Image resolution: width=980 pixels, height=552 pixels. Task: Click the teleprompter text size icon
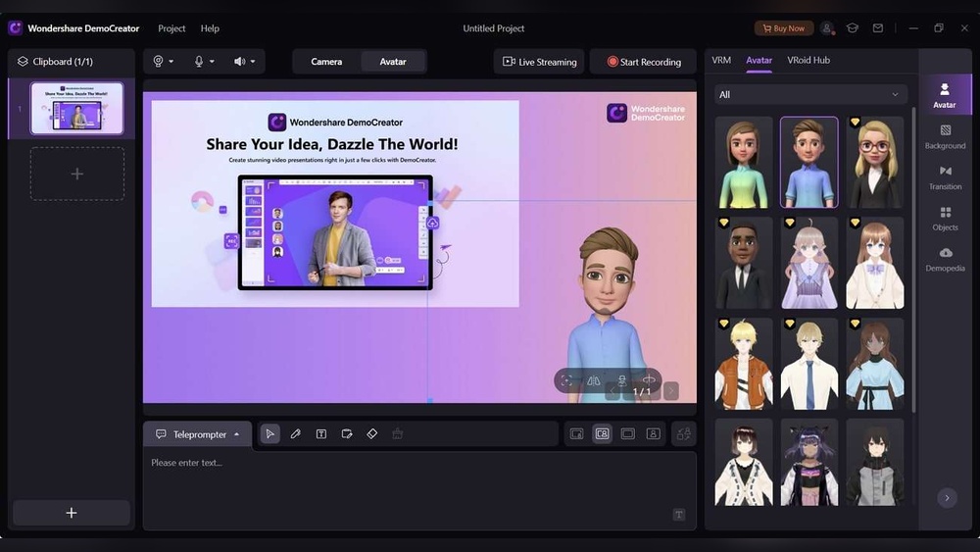[x=679, y=515]
